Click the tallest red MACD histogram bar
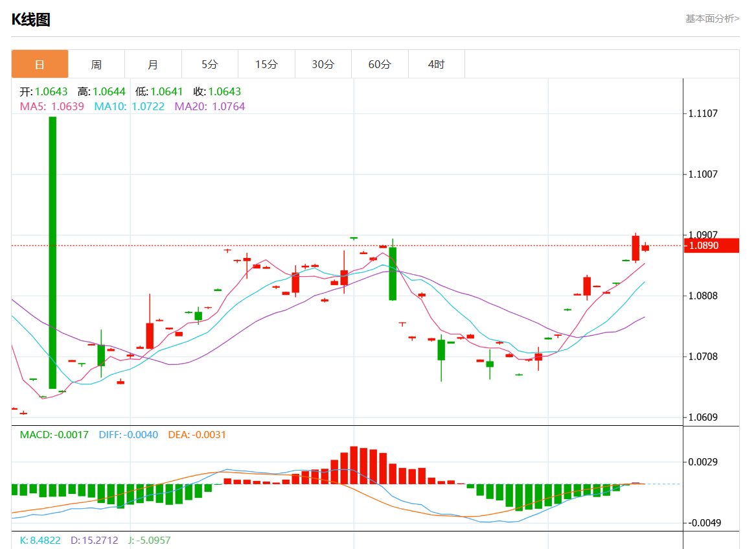This screenshot has height=549, width=756. click(x=354, y=465)
